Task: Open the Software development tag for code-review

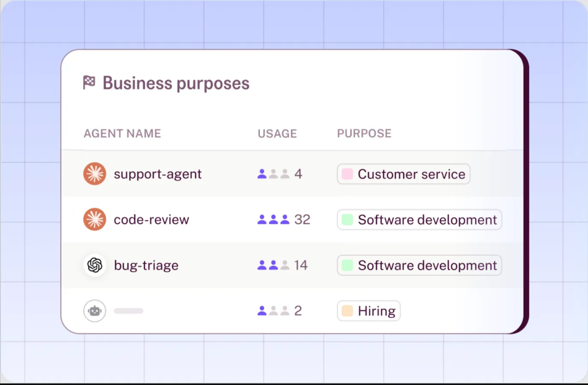Action: coord(419,220)
